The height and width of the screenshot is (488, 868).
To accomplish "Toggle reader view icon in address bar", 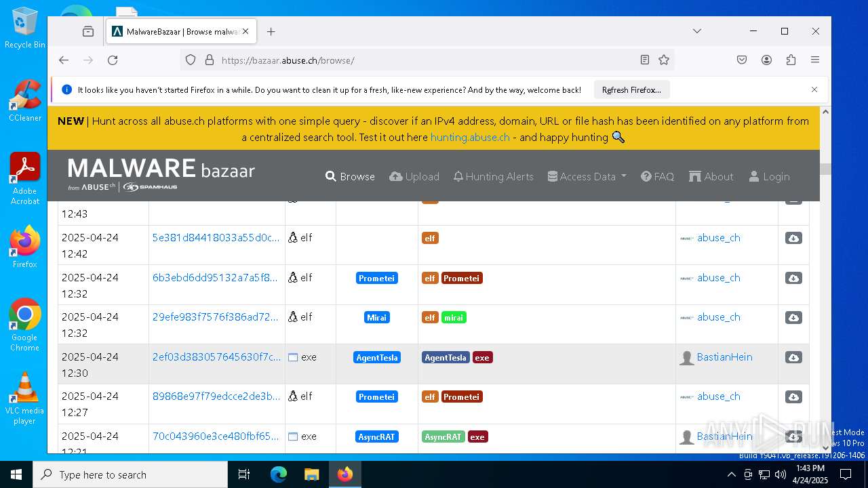I will click(x=645, y=60).
